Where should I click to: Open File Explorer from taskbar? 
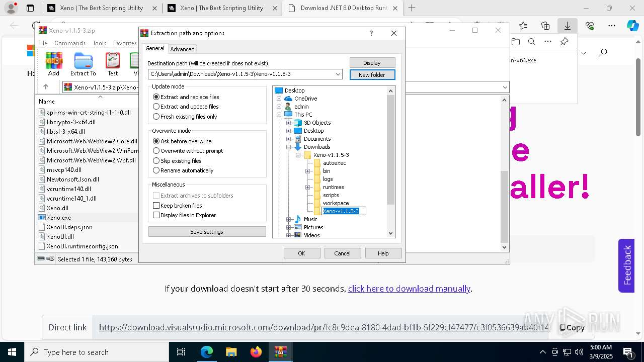231,352
